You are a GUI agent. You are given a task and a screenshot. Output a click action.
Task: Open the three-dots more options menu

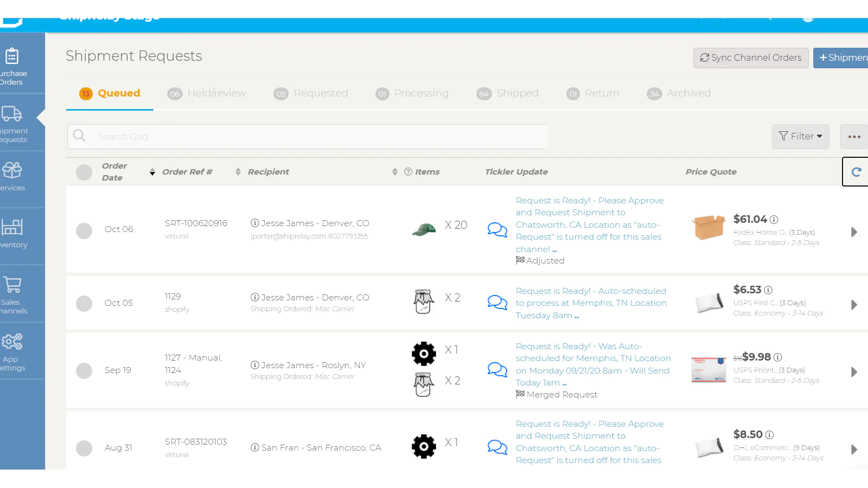click(x=854, y=137)
